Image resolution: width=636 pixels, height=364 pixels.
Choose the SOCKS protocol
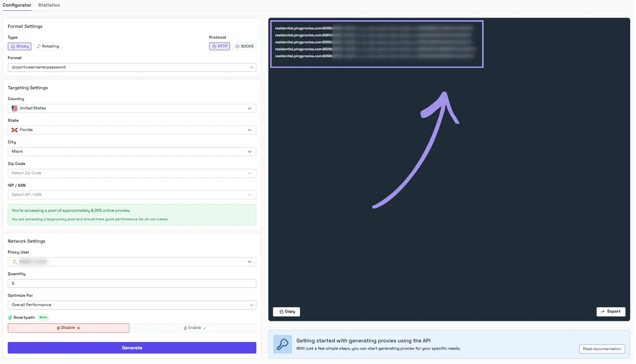point(245,47)
